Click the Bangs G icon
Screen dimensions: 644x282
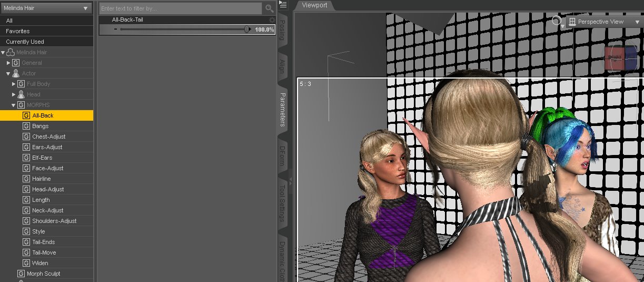click(26, 126)
